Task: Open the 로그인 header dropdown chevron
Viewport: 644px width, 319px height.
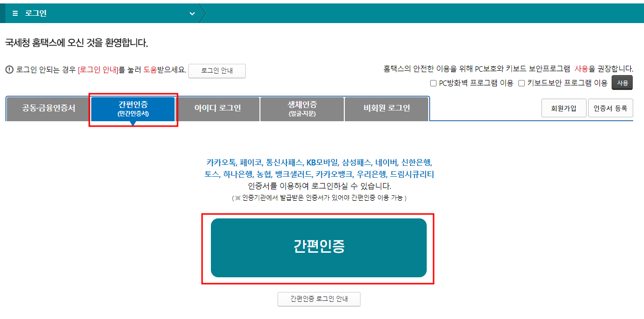Action: [193, 13]
